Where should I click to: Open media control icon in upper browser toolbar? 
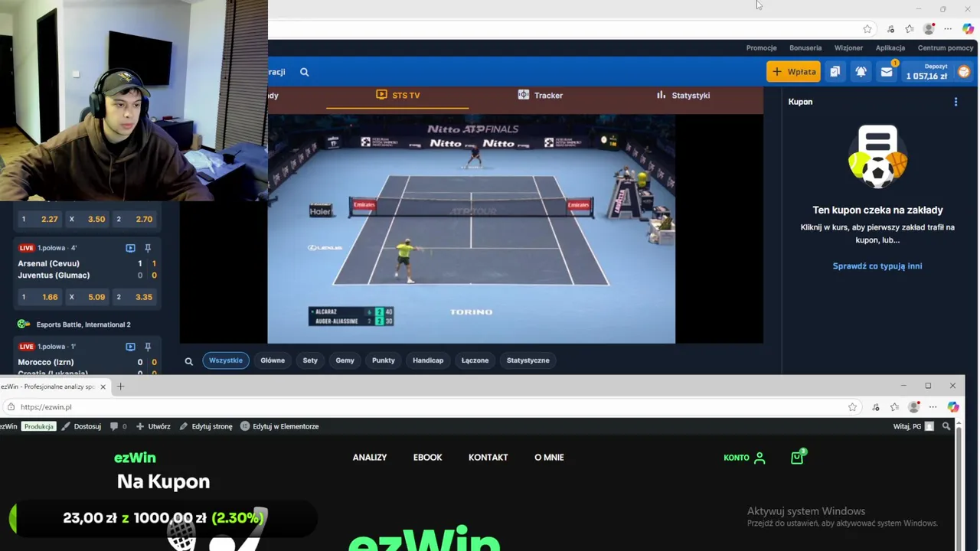tap(890, 29)
